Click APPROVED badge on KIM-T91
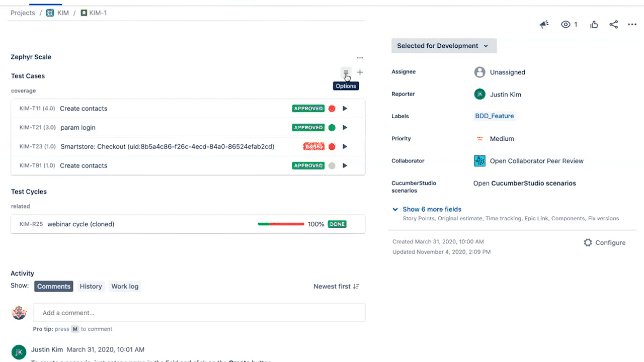The height and width of the screenshot is (362, 644). (308, 165)
